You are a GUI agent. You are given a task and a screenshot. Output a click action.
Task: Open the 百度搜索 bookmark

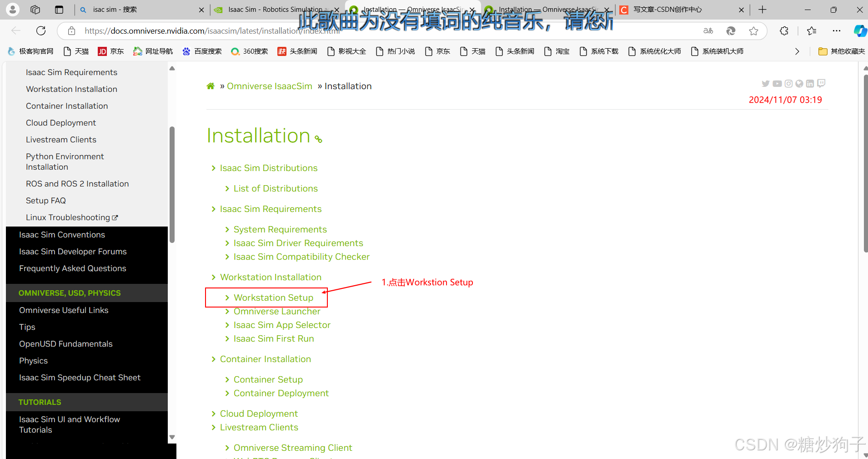[202, 51]
